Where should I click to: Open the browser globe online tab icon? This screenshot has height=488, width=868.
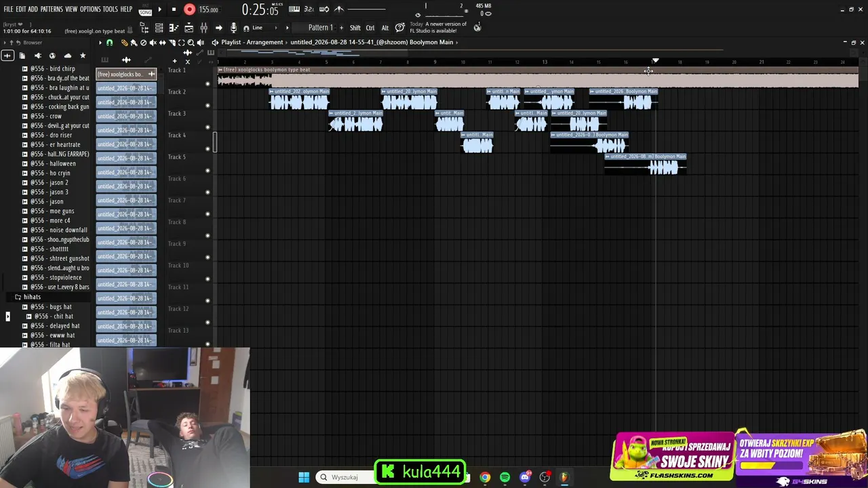(x=52, y=56)
